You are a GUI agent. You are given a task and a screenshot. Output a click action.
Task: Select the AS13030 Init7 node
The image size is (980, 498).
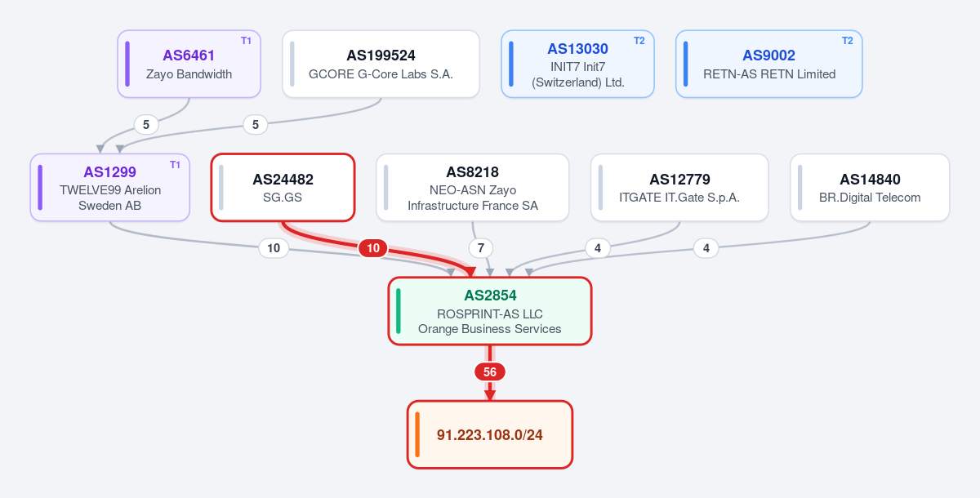pyautogui.click(x=578, y=64)
